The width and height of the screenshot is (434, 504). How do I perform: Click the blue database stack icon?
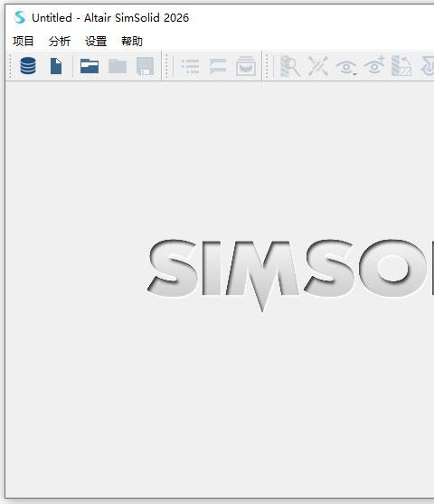(28, 66)
